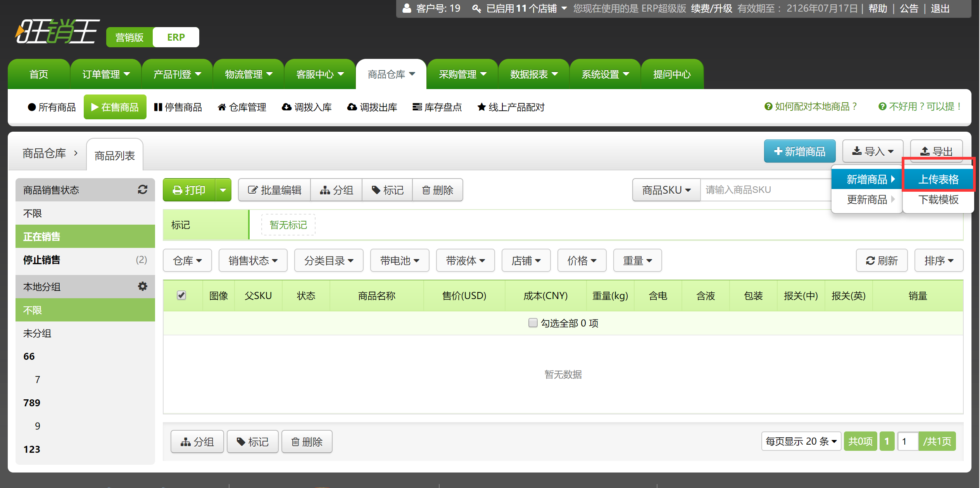Select 更新商品 in the import menu
The width and height of the screenshot is (980, 488).
point(867,199)
